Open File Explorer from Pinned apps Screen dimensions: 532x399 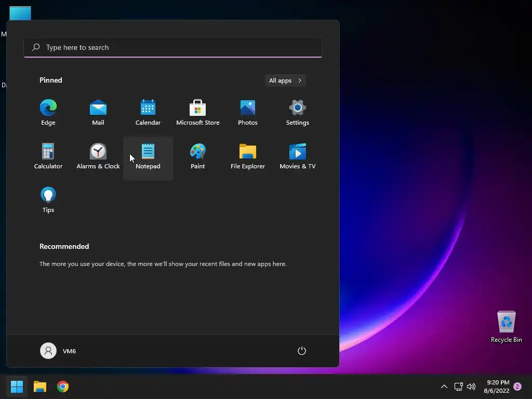click(x=248, y=156)
